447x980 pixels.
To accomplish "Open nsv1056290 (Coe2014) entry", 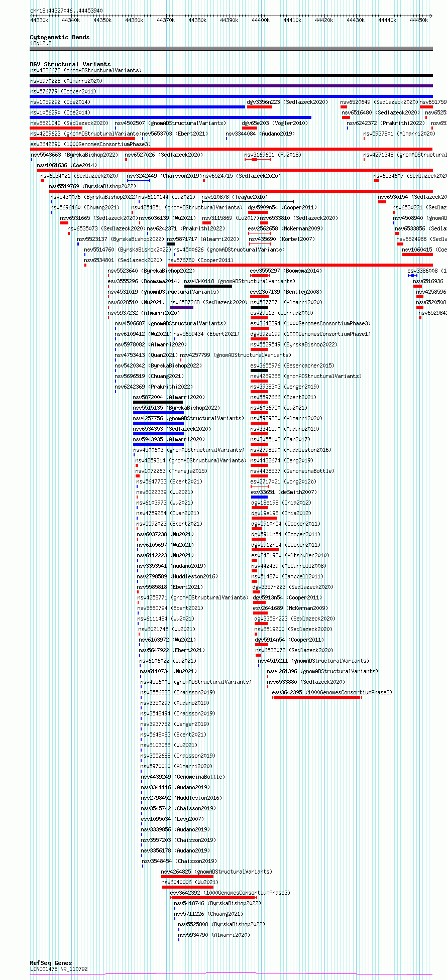I will point(60,112).
